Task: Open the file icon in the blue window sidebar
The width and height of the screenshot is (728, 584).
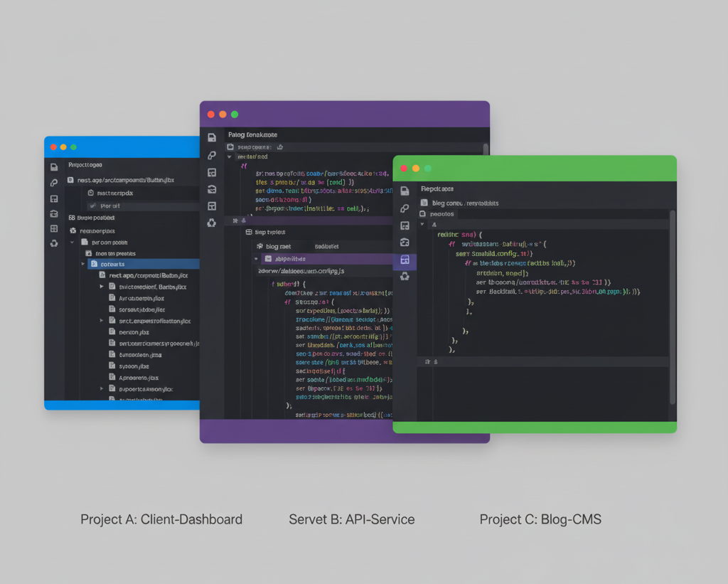Action: coord(54,167)
